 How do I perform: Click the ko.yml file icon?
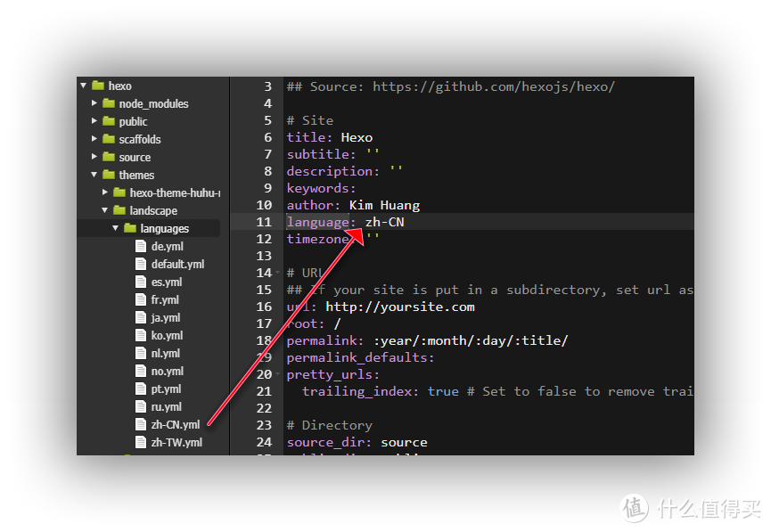[141, 335]
